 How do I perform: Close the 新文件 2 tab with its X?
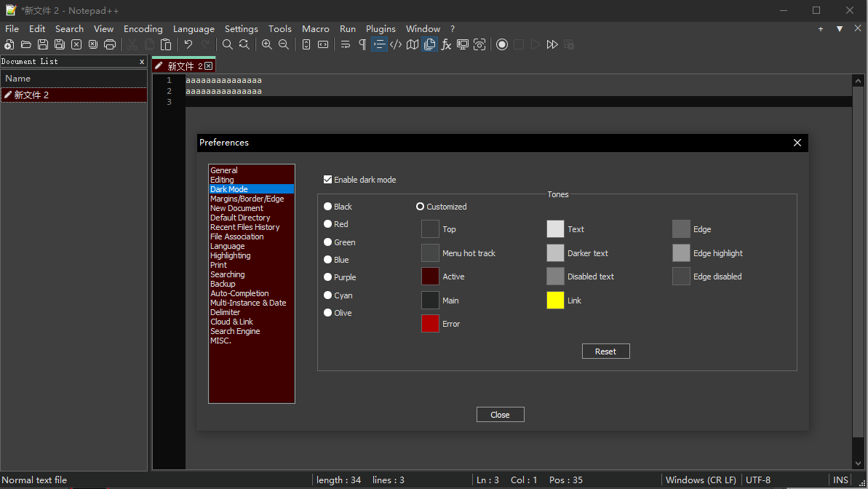209,66
